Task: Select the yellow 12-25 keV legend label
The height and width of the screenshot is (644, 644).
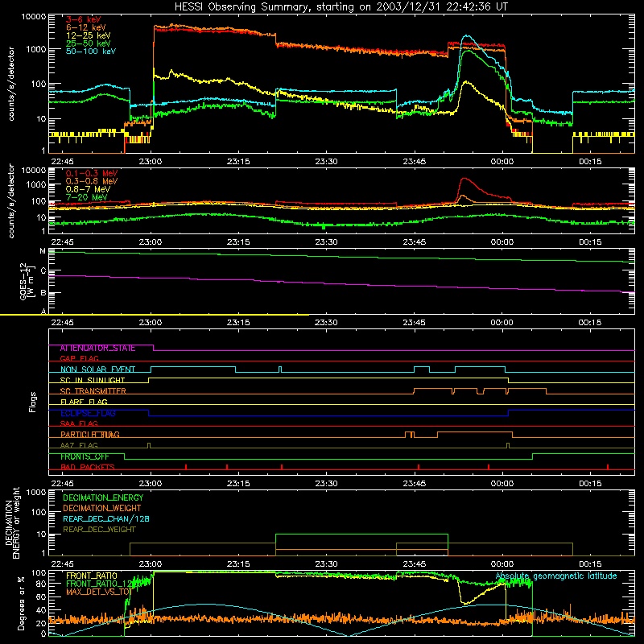Action: point(89,35)
